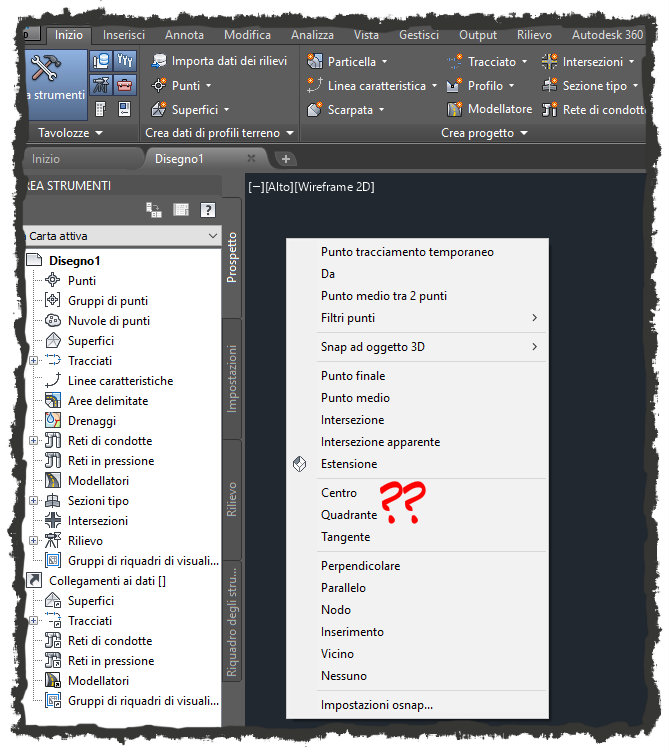The width and height of the screenshot is (669, 752).
Task: Add a new drawing tab
Action: [x=286, y=159]
